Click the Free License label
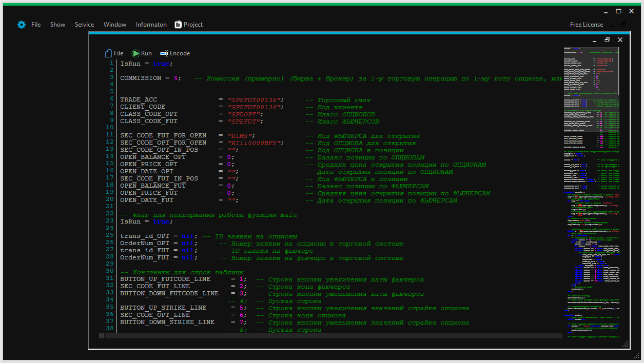 coord(587,25)
